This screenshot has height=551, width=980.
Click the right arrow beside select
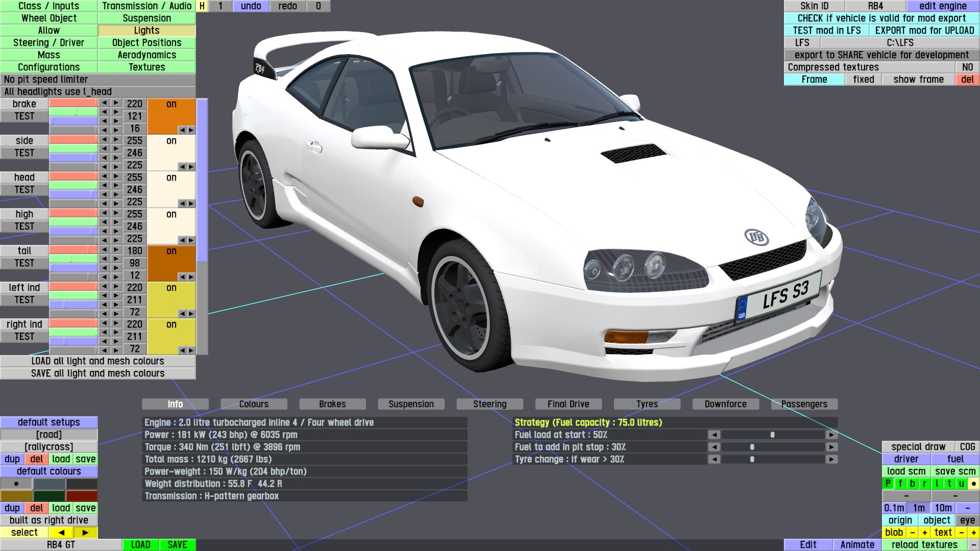pyautogui.click(x=85, y=533)
